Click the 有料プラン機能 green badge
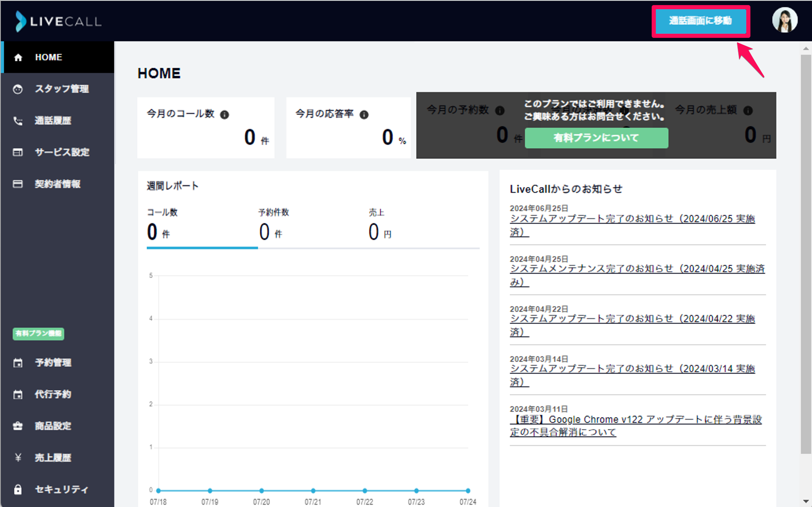The image size is (812, 507). tap(39, 334)
